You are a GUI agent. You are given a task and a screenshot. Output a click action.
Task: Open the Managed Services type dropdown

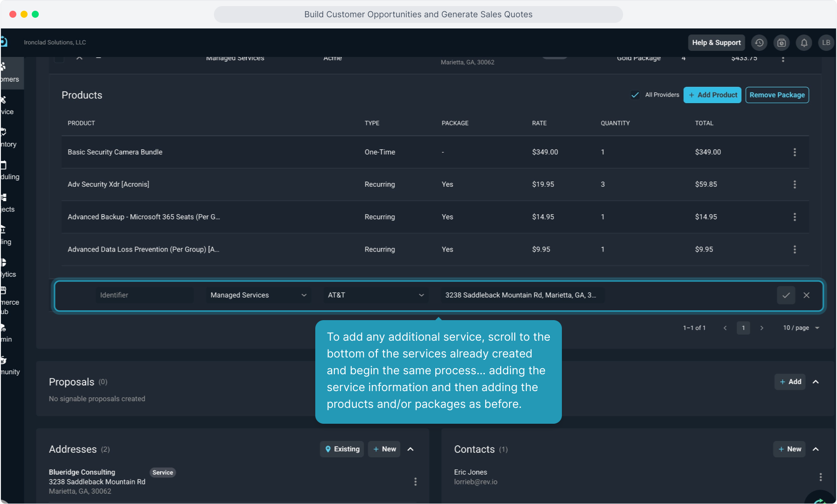point(258,295)
